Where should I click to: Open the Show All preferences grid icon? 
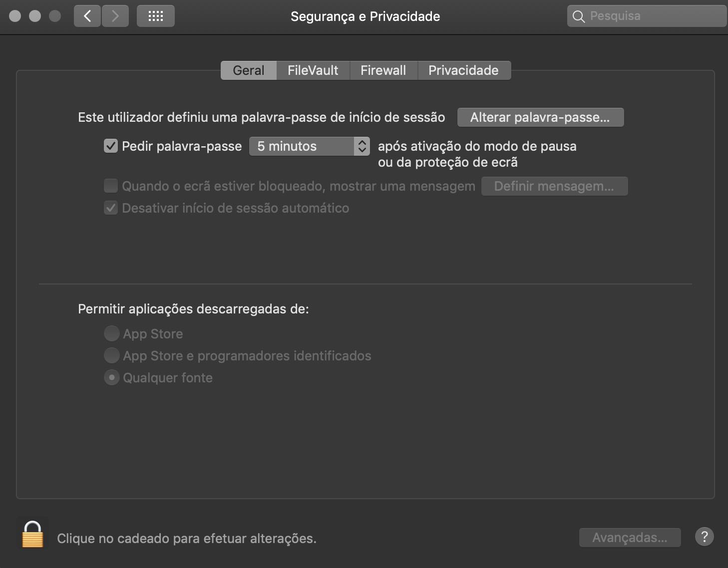(155, 15)
